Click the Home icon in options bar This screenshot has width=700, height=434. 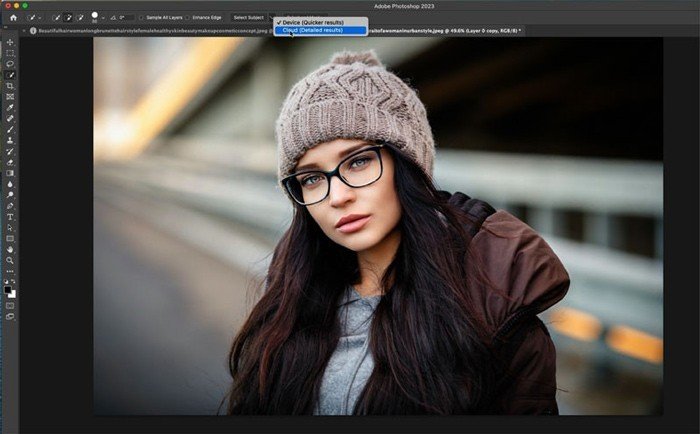pos(12,17)
